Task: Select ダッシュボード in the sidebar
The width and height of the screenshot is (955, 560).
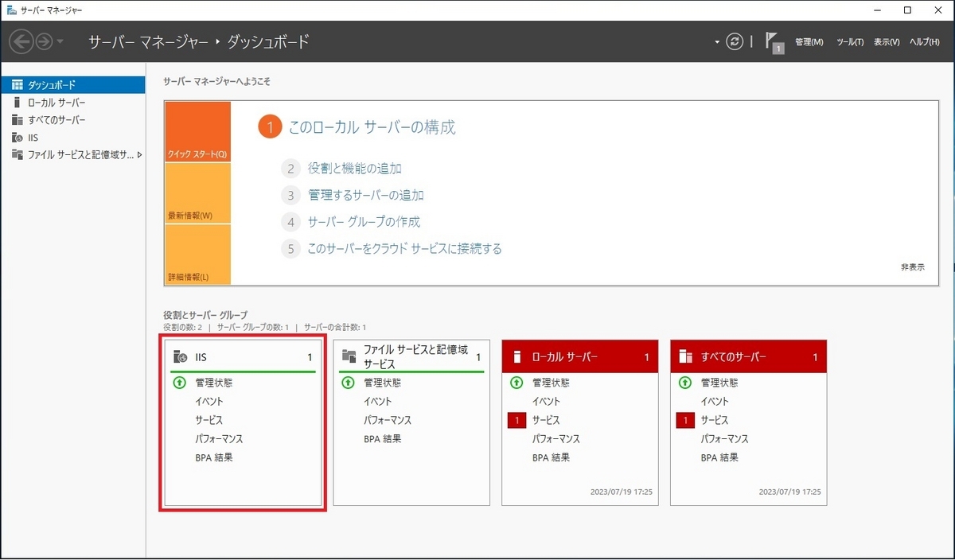Action: pyautogui.click(x=72, y=85)
